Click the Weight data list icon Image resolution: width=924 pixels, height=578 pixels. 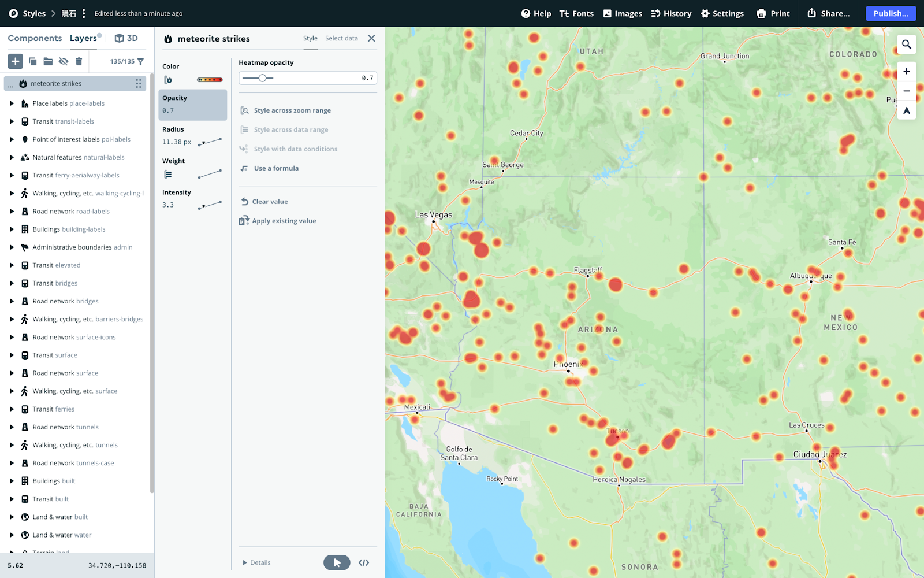(168, 175)
